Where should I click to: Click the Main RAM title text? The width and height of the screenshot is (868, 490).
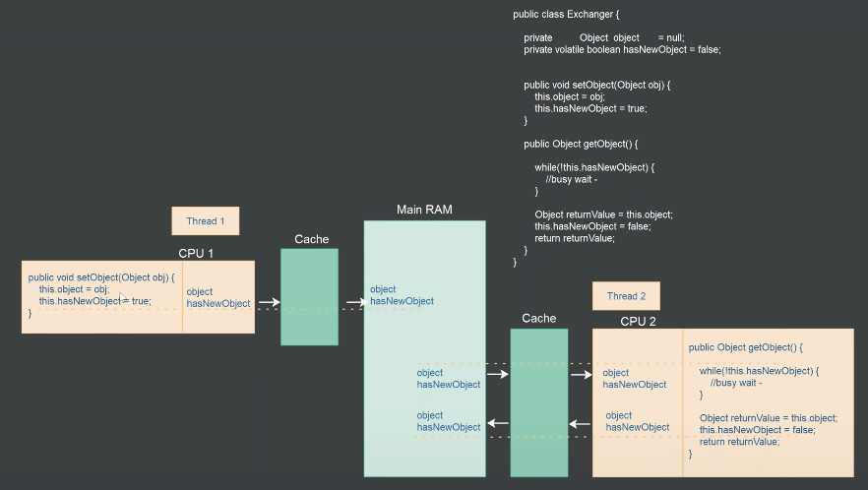point(424,210)
